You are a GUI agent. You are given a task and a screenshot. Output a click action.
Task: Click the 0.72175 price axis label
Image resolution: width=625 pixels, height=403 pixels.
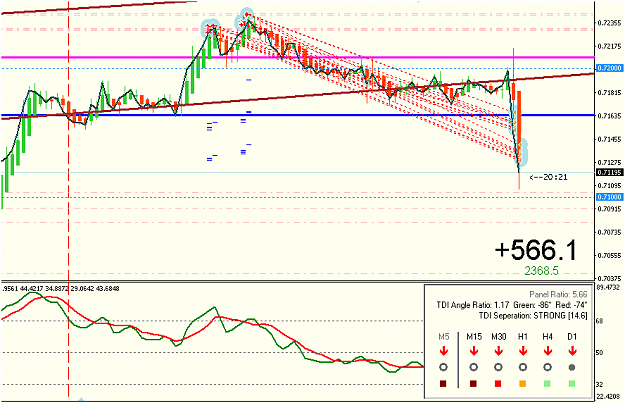(609, 47)
